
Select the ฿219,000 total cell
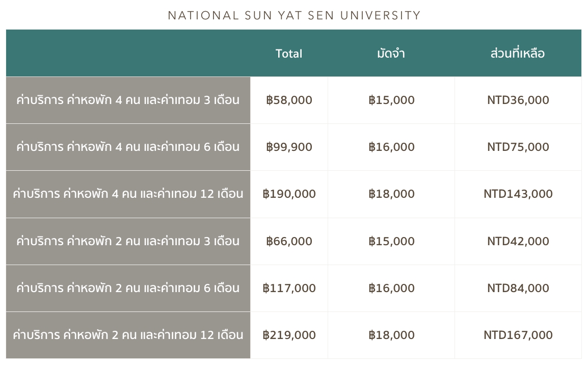tap(289, 335)
